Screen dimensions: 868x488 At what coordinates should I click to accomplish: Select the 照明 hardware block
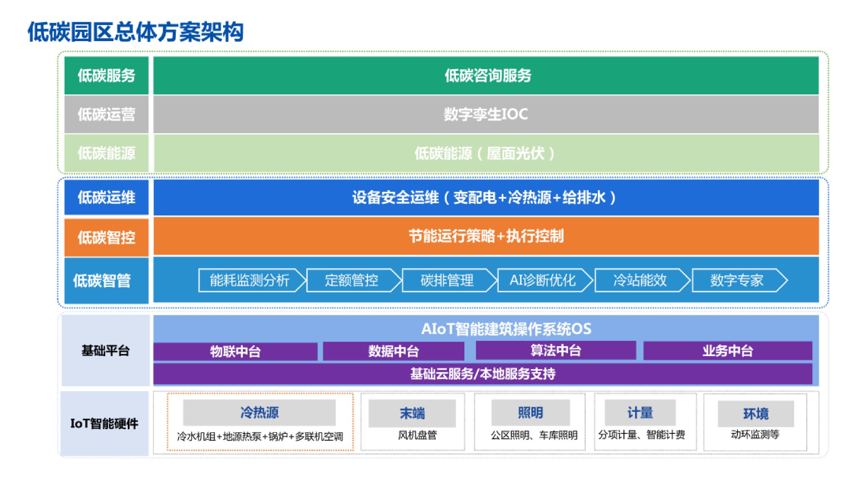point(529,412)
